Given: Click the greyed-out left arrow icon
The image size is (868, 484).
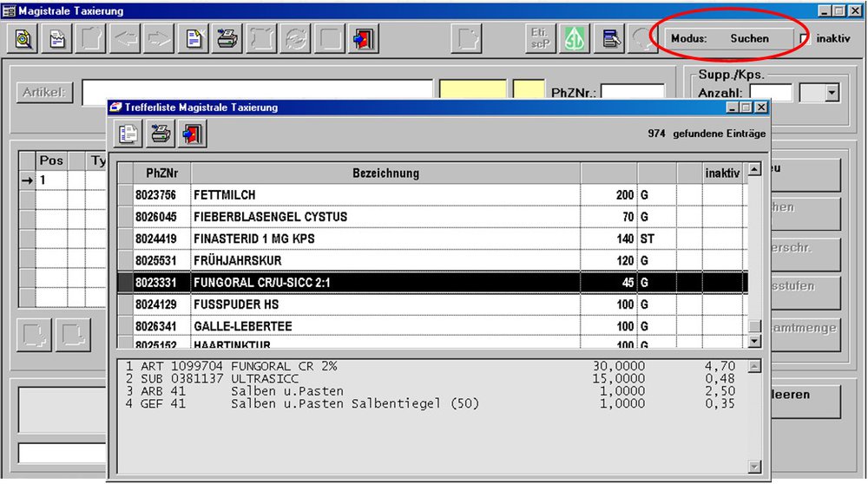Looking at the screenshot, I should tap(125, 39).
